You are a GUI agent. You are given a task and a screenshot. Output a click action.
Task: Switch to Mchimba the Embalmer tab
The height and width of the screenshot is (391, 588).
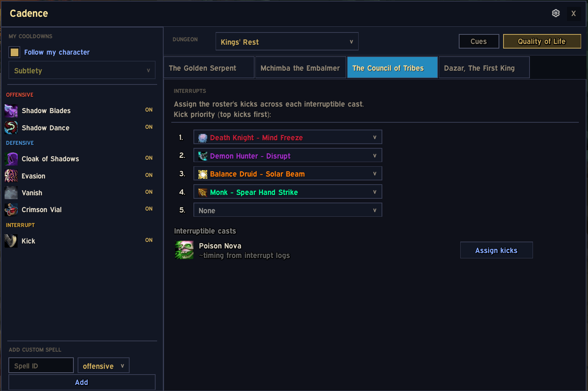(x=300, y=68)
